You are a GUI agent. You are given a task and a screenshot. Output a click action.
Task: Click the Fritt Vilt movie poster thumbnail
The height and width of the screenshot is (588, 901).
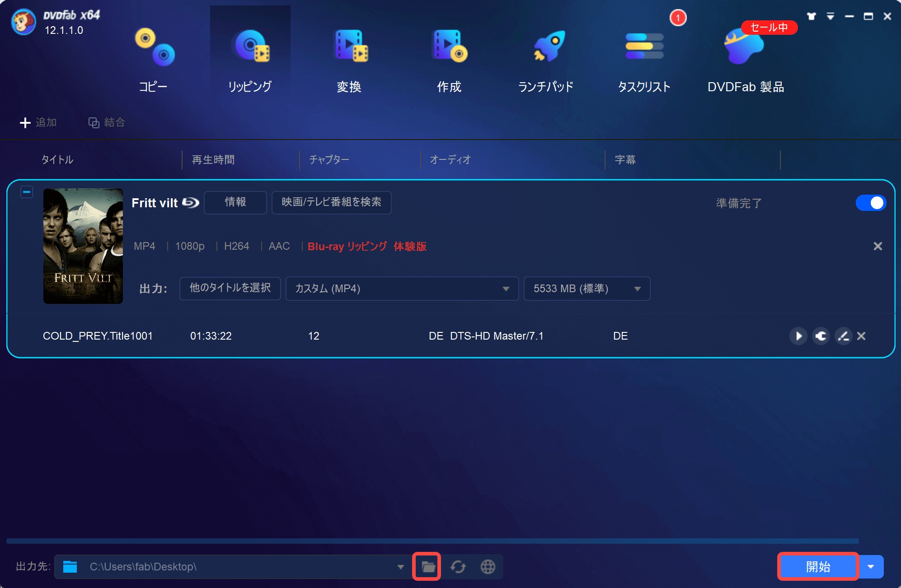[x=83, y=246]
